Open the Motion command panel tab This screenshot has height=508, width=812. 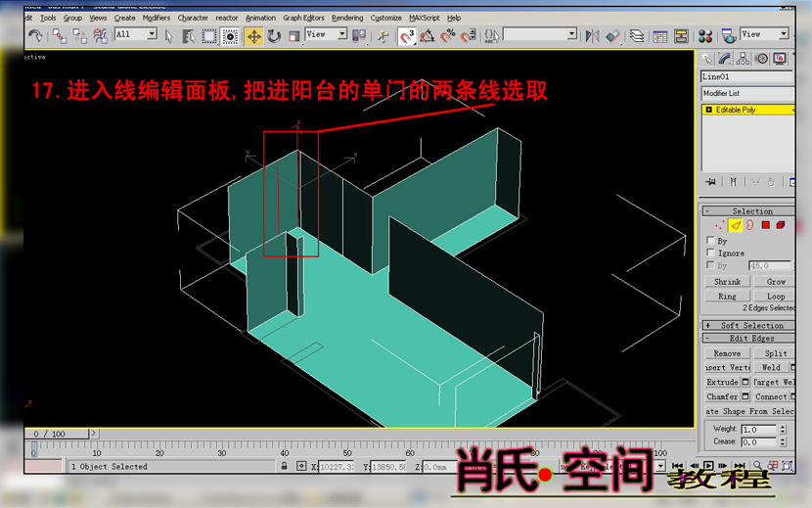pos(762,59)
